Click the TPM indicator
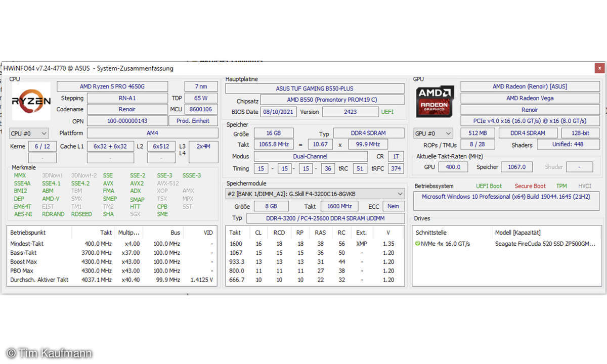Screen dimensions: 607x364 pyautogui.click(x=561, y=186)
